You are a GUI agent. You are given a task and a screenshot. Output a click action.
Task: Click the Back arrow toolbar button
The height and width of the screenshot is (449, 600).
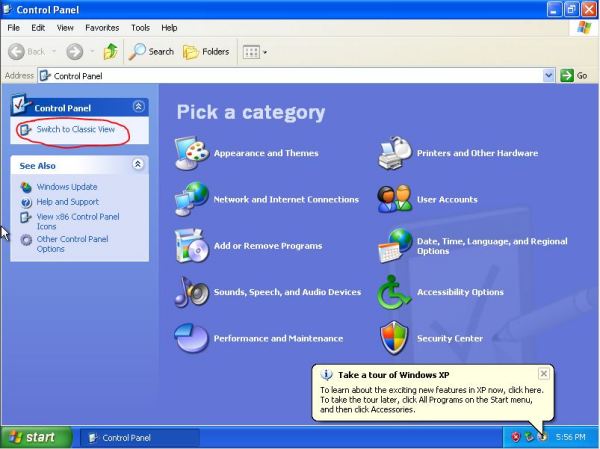(27, 52)
